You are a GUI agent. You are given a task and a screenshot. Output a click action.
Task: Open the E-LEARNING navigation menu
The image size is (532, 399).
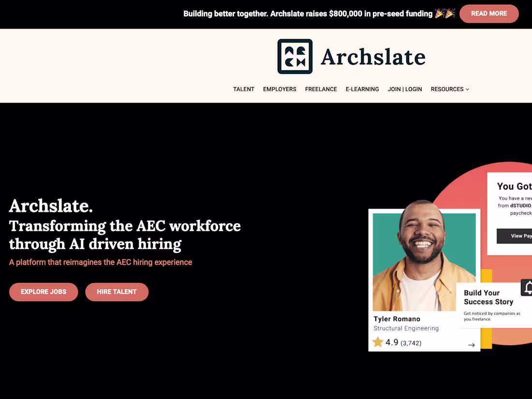point(362,89)
